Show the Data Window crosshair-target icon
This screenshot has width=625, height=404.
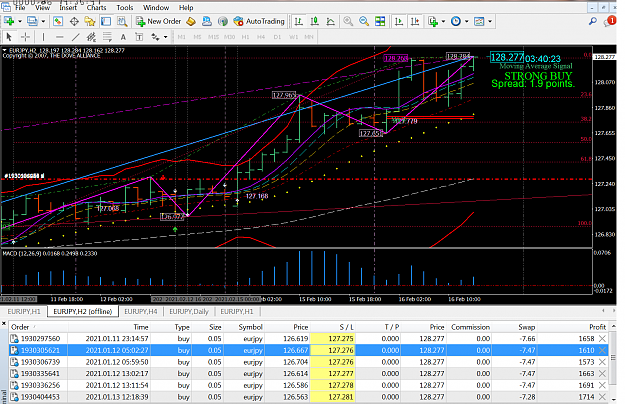[74, 21]
